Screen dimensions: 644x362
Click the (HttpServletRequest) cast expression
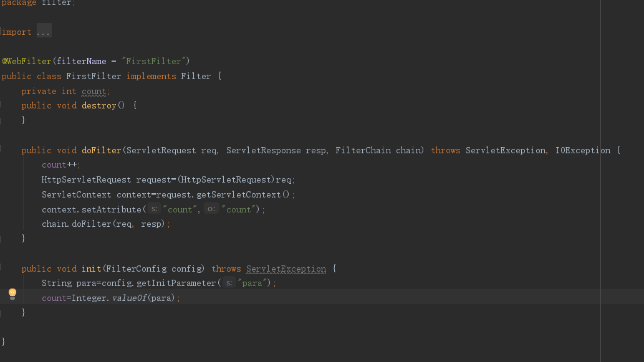226,180
